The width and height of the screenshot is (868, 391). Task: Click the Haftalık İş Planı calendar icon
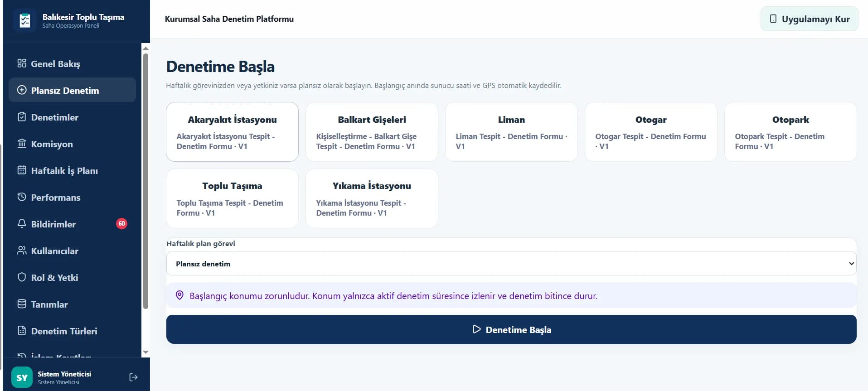point(22,170)
